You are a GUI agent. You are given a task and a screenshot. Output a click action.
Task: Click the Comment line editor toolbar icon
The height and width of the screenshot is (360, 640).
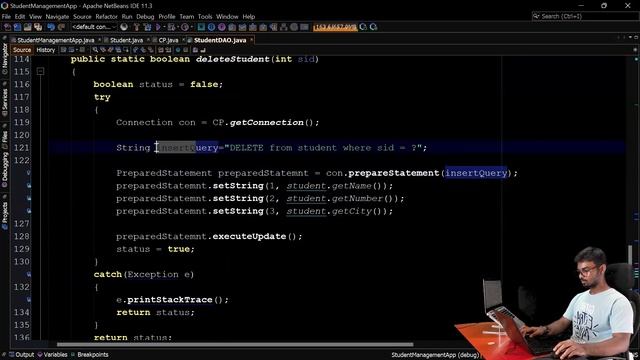click(x=196, y=50)
